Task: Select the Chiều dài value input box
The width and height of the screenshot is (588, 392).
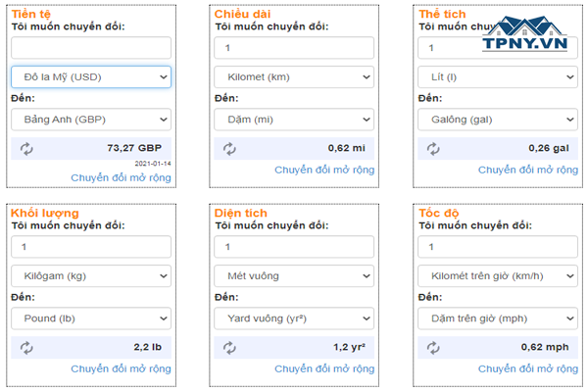Action: click(x=293, y=47)
